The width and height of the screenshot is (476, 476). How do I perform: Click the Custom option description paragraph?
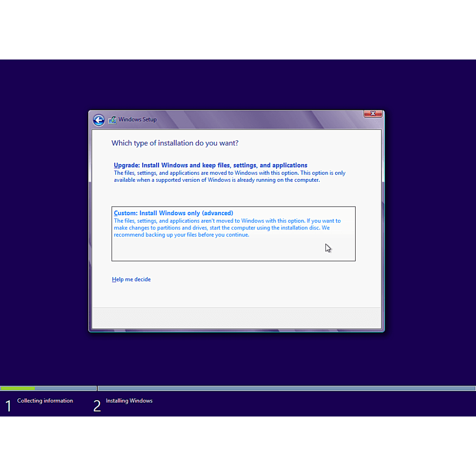point(227,228)
